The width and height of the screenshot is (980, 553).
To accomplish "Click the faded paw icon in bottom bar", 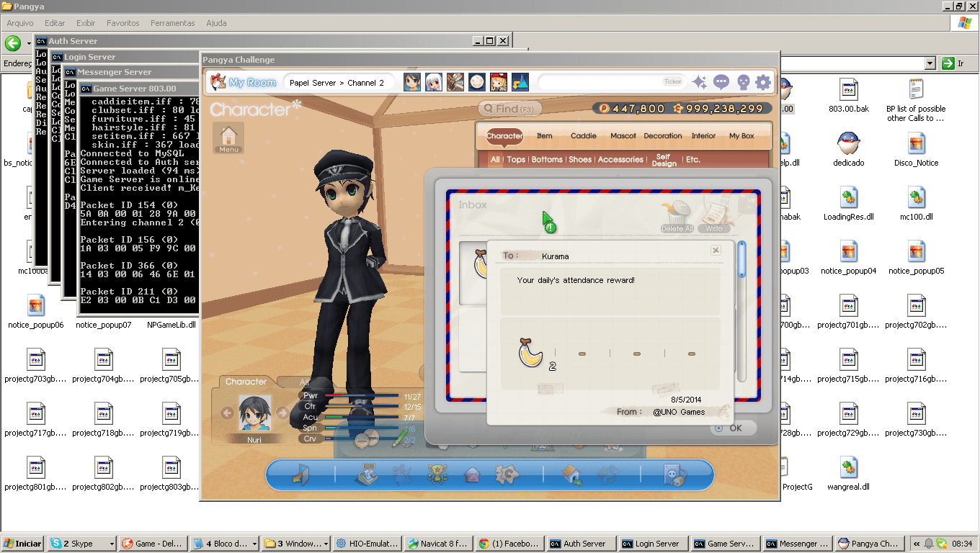I will click(x=402, y=475).
